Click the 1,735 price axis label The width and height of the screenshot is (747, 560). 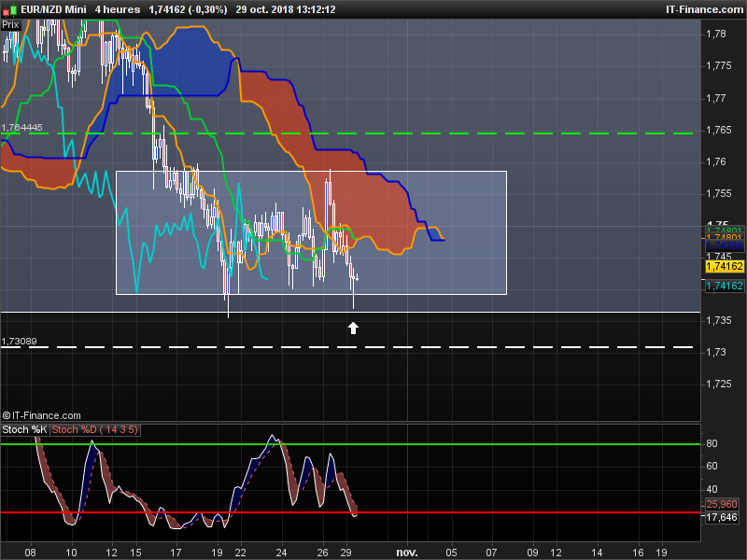(718, 320)
